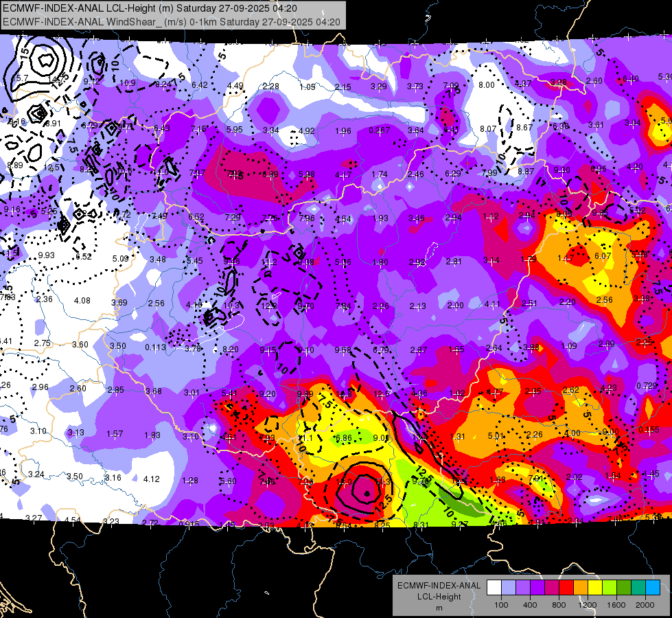Click the 'WindShear_ (m/s) 0-1km' title line
Image resolution: width=672 pixels, height=618 pixels.
[x=172, y=22]
